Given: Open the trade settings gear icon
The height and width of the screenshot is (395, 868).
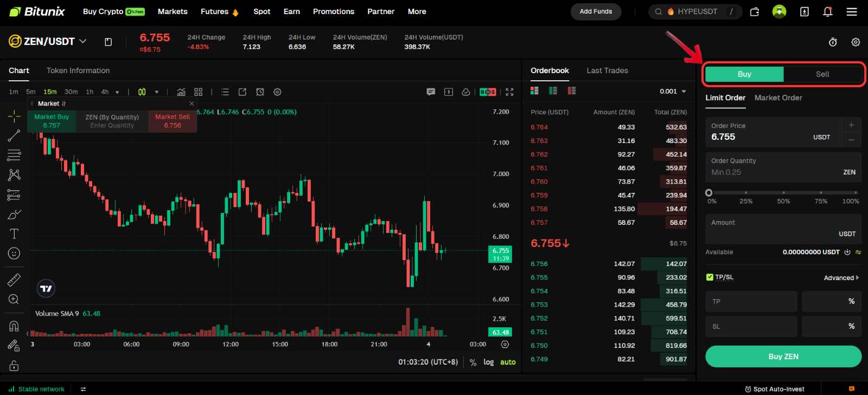Looking at the screenshot, I should click(x=856, y=42).
